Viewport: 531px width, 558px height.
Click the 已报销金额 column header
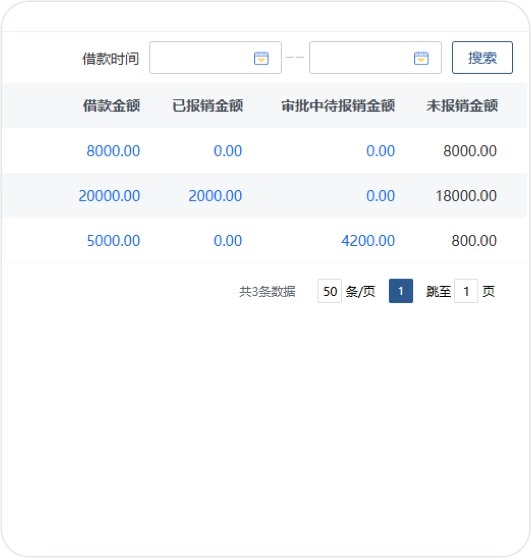coord(207,106)
